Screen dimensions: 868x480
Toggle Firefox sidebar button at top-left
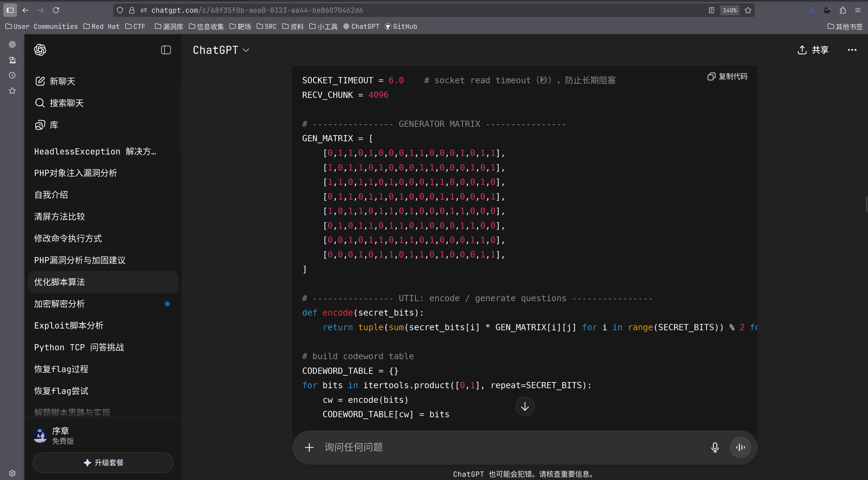coord(10,10)
